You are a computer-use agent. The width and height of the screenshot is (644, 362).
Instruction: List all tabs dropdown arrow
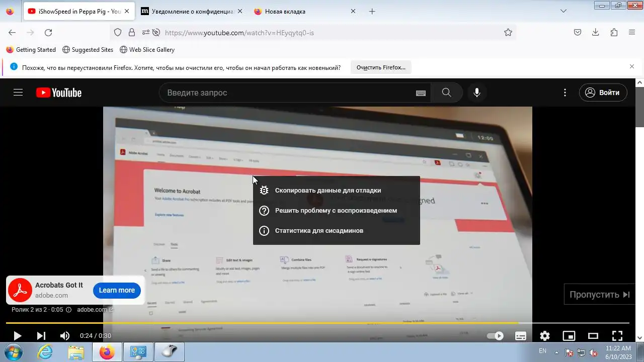(563, 11)
